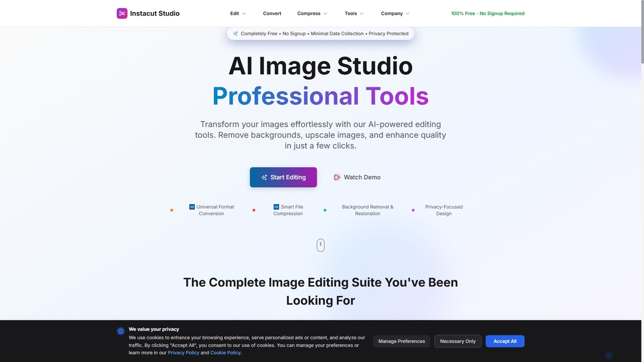The image size is (644, 362).
Task: Open the Tools dropdown menu
Action: (354, 14)
